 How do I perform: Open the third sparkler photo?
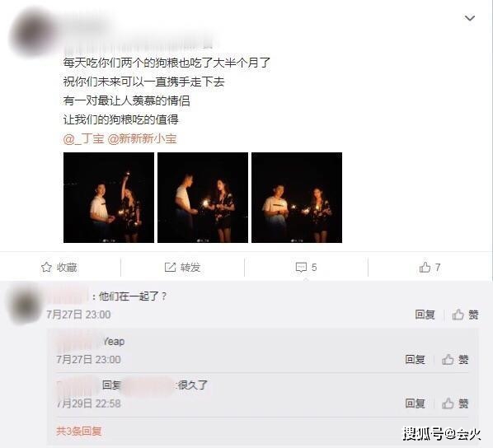click(x=297, y=198)
